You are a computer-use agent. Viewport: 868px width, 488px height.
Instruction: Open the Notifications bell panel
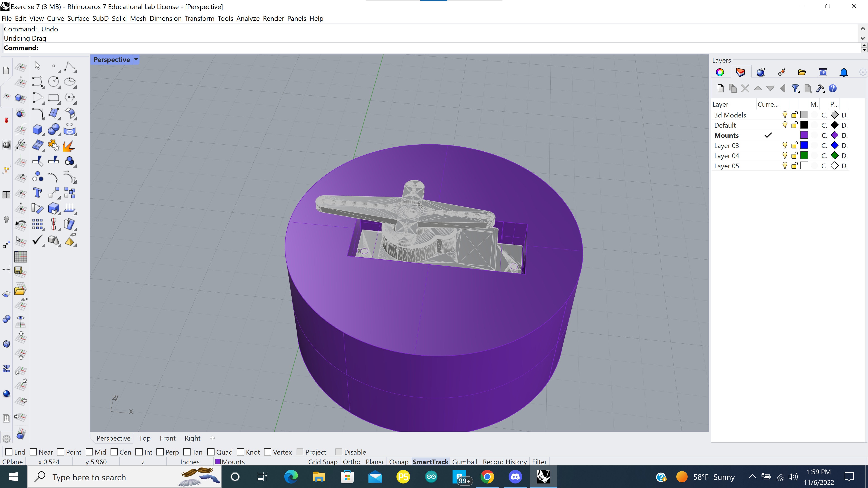tap(843, 72)
